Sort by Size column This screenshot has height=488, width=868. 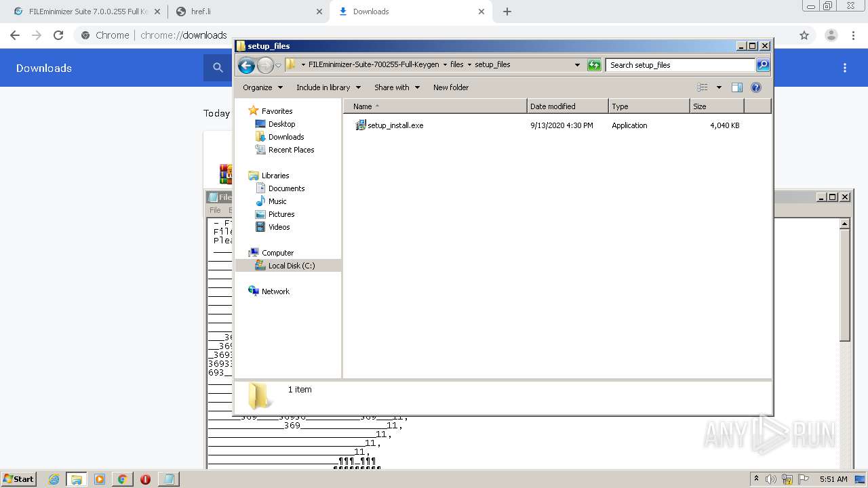click(717, 106)
